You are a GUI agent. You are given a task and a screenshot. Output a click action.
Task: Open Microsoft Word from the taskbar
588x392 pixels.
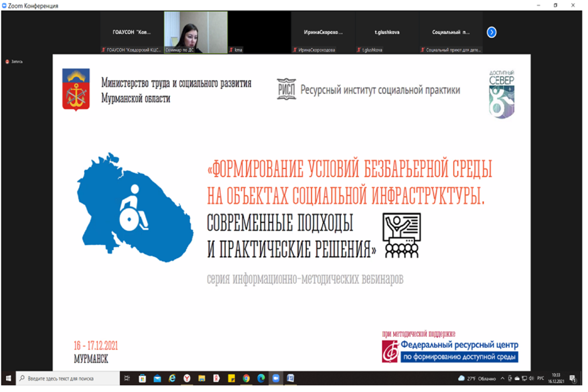click(291, 378)
